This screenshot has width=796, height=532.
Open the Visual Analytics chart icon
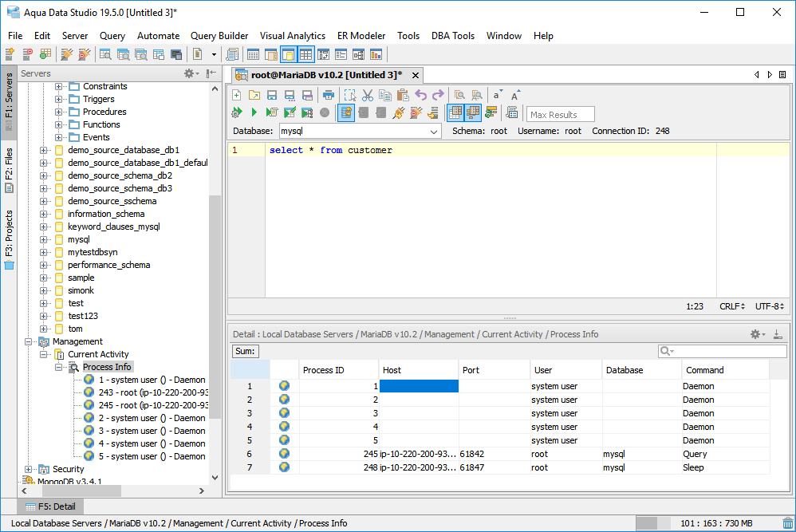pos(376,53)
